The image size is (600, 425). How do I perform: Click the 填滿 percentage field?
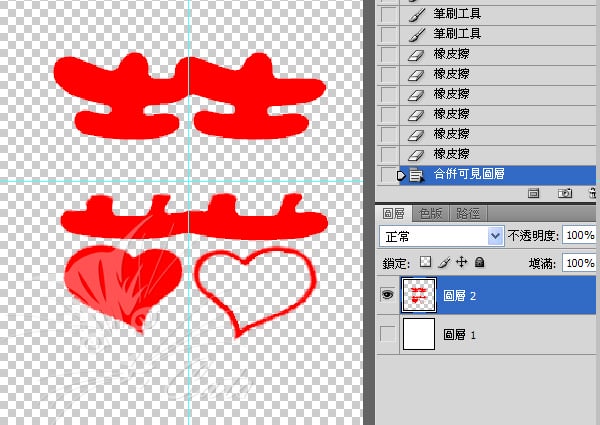(x=578, y=262)
